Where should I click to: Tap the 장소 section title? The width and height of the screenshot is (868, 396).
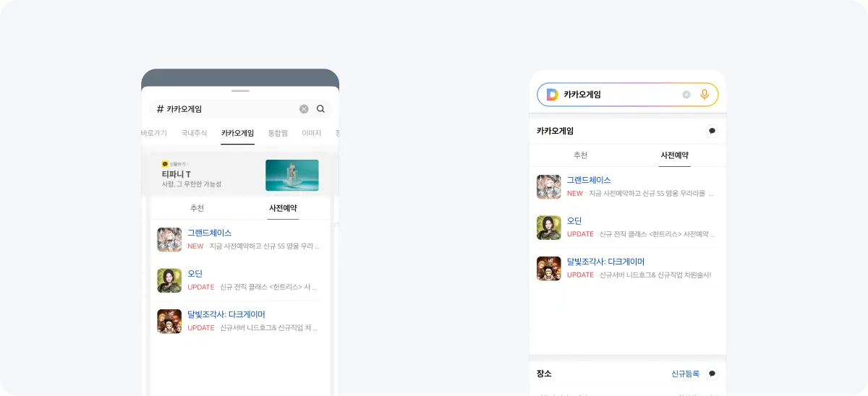point(544,374)
